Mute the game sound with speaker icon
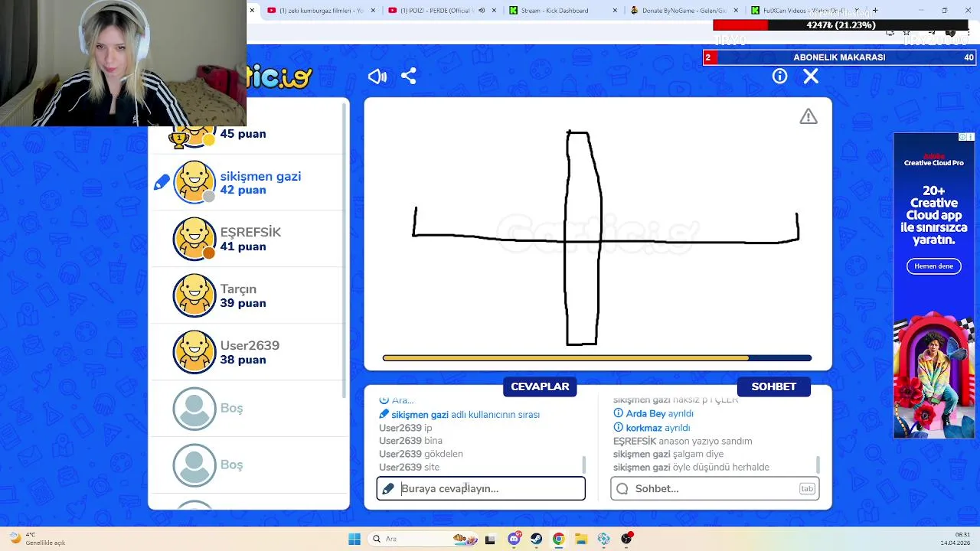 [377, 76]
